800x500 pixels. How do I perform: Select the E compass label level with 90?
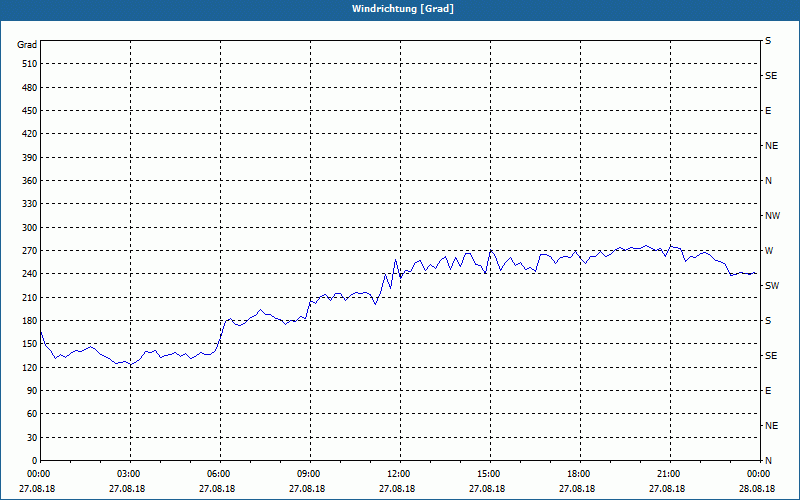tap(768, 391)
